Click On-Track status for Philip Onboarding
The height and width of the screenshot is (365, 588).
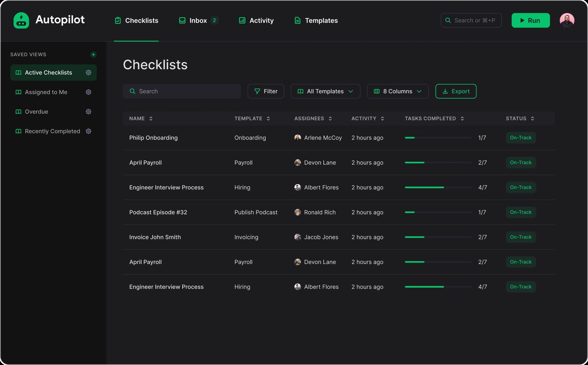[521, 137]
